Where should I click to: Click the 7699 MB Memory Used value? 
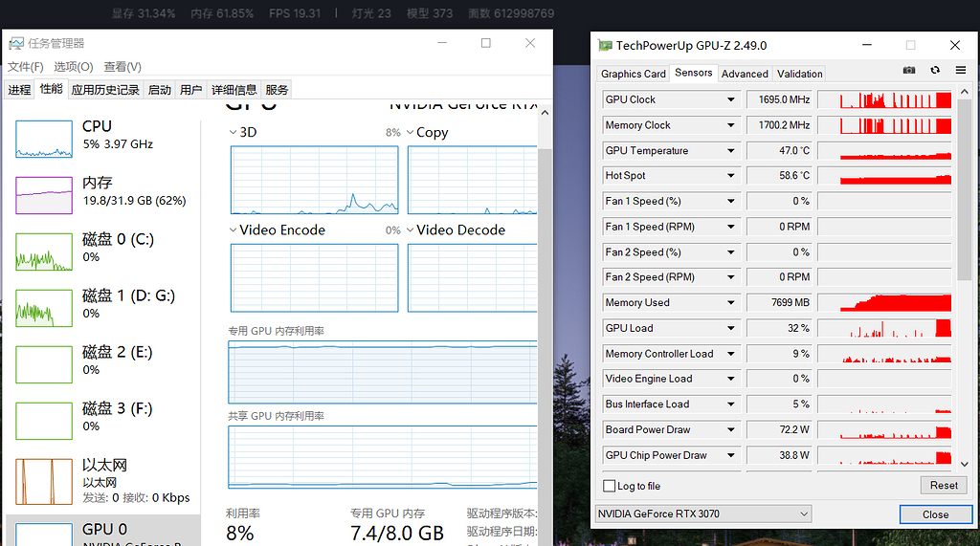pyautogui.click(x=779, y=302)
